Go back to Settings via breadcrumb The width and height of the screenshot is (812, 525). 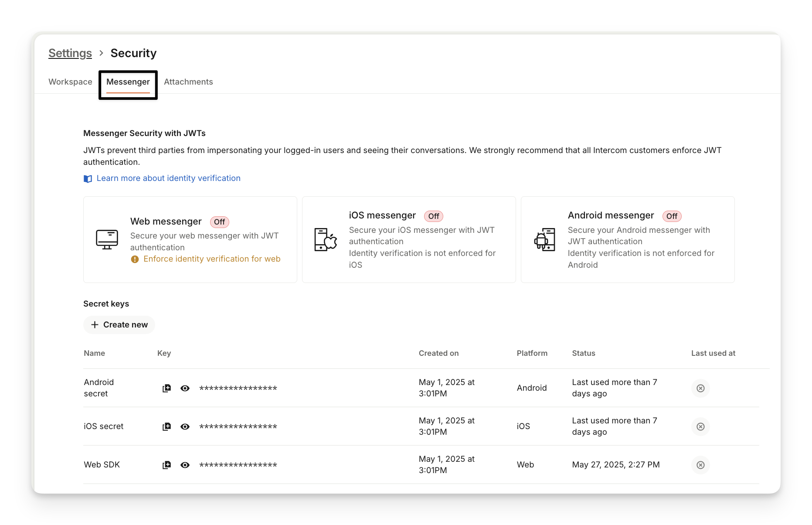tap(70, 53)
